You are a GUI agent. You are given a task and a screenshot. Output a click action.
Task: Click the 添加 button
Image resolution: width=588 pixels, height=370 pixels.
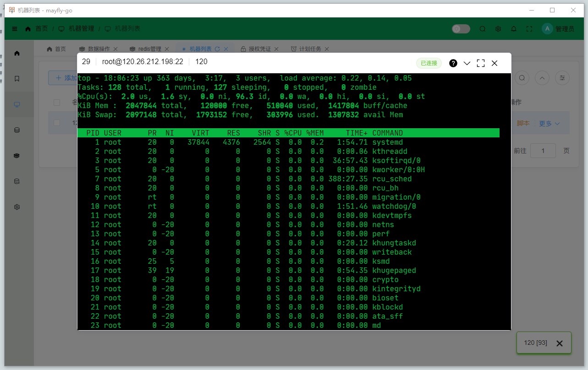click(x=63, y=78)
